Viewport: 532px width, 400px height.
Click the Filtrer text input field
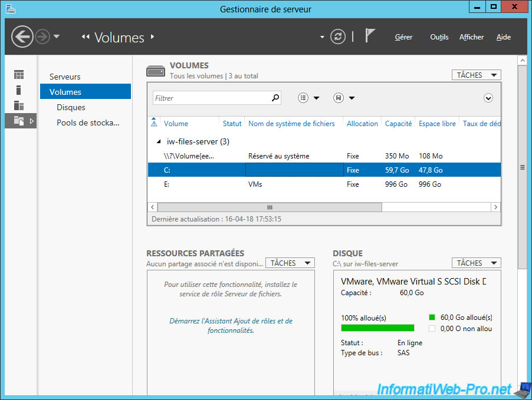(211, 98)
